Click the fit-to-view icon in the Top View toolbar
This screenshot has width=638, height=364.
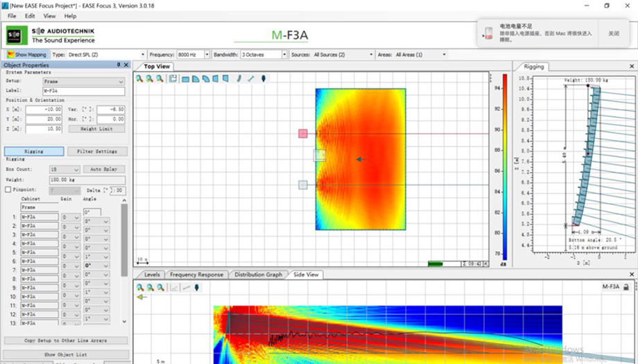pos(173,79)
